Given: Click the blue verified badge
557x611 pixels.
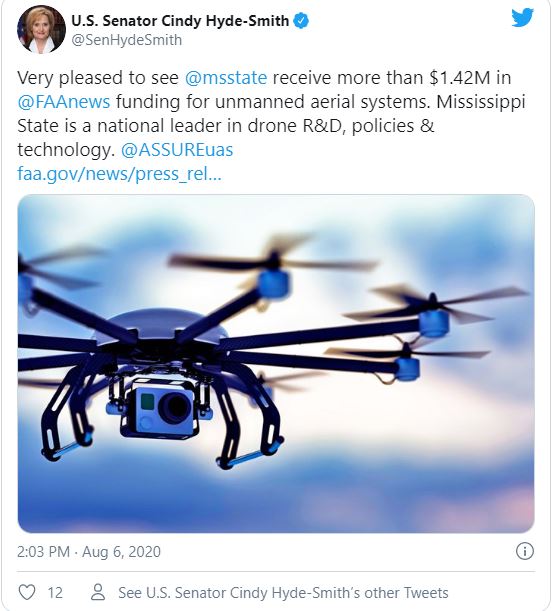Looking at the screenshot, I should coord(301,21).
